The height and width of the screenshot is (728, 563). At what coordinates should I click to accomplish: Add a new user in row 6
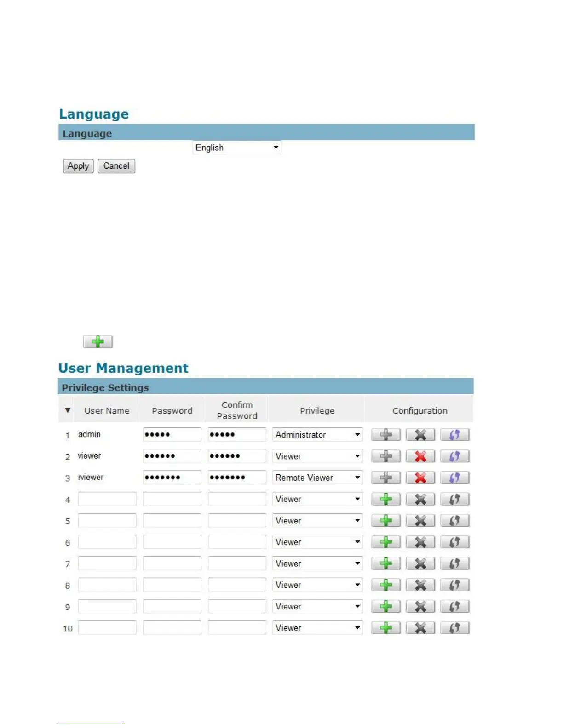click(x=386, y=542)
